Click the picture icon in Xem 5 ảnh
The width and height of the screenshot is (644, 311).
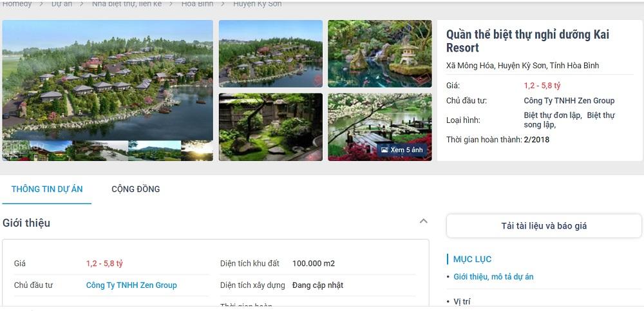[x=384, y=150]
